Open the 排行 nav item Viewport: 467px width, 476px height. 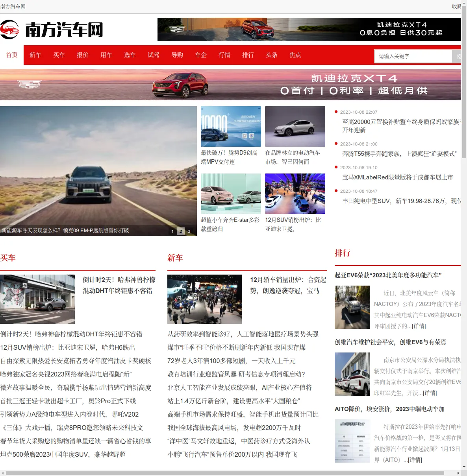click(248, 55)
